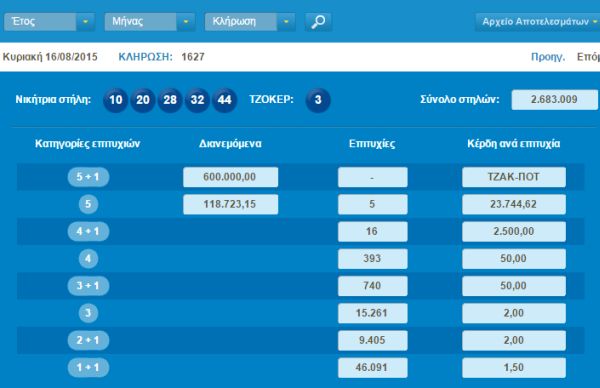
Task: Select the 1 + 1 category badge
Action: [88, 368]
